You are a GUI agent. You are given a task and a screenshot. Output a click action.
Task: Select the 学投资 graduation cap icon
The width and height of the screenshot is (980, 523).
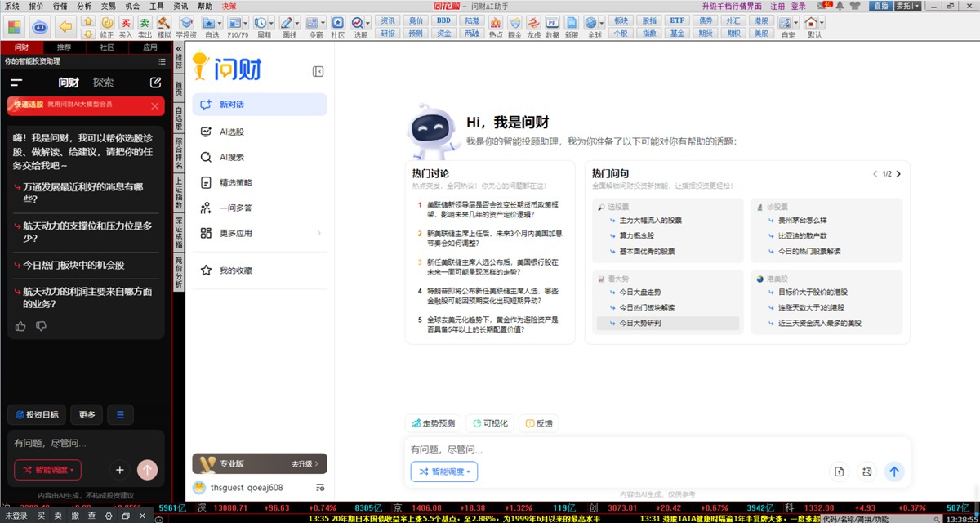point(186,23)
